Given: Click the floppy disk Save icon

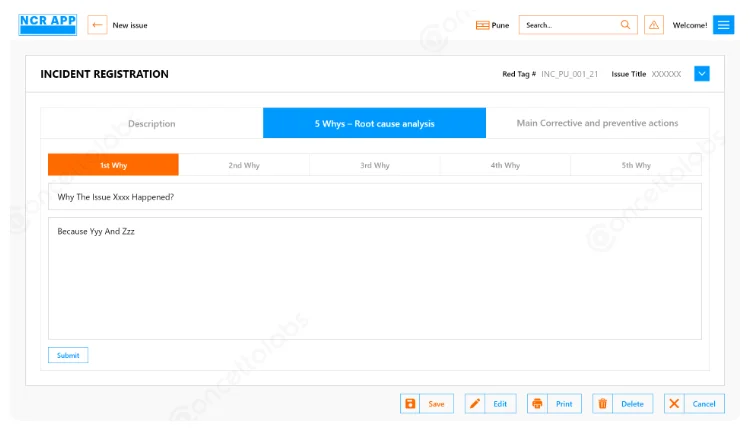Looking at the screenshot, I should [x=410, y=404].
